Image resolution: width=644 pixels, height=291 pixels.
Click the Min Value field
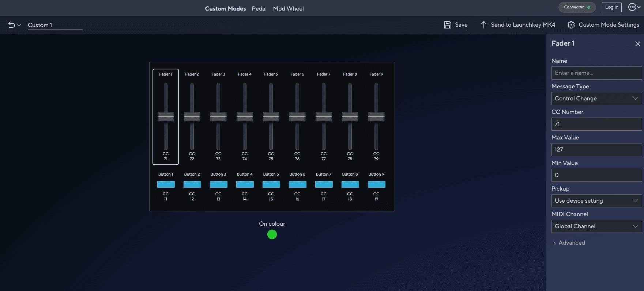596,175
